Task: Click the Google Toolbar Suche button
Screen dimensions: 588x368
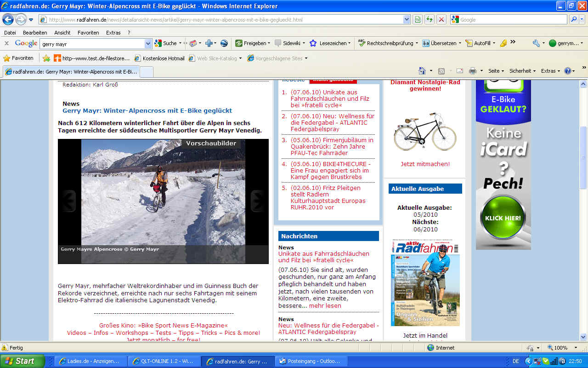Action: [x=166, y=43]
